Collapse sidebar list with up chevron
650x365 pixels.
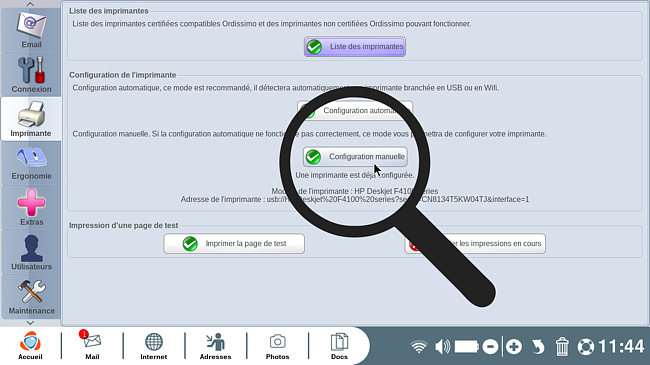pyautogui.click(x=30, y=4)
